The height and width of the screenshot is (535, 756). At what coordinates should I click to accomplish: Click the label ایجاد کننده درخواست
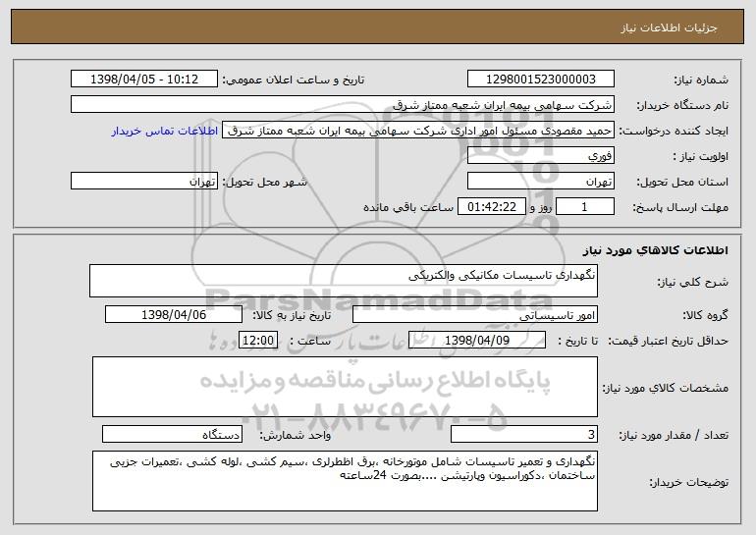pyautogui.click(x=674, y=131)
